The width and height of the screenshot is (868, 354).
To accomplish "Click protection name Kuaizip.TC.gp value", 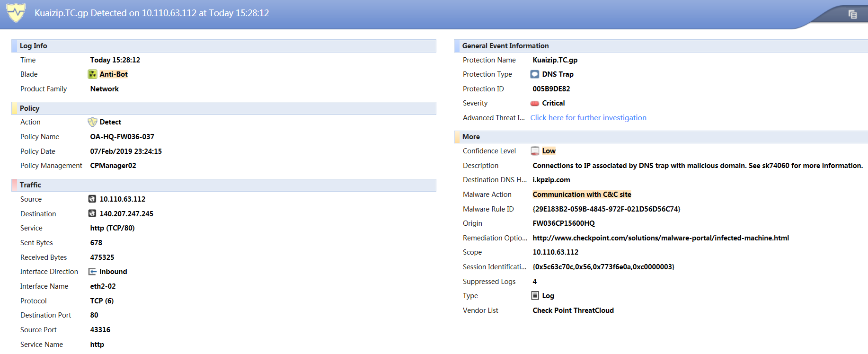I will point(555,60).
